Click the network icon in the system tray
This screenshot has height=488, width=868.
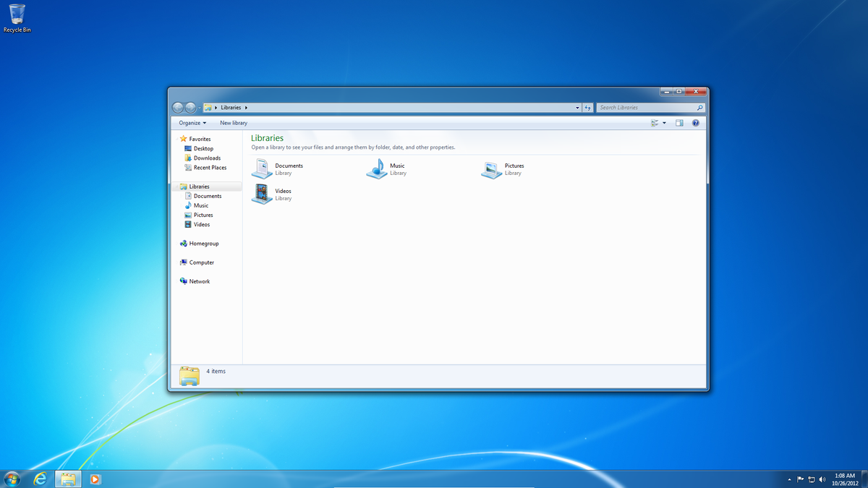tap(811, 479)
